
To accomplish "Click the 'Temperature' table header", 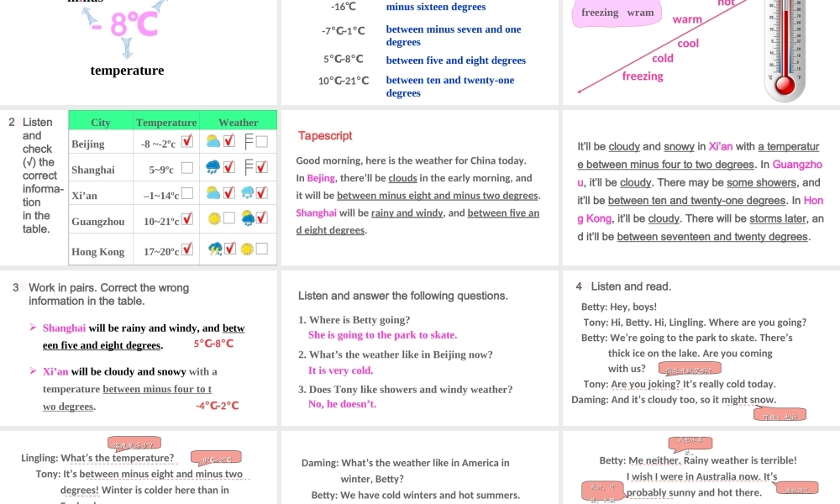I will point(166,122).
